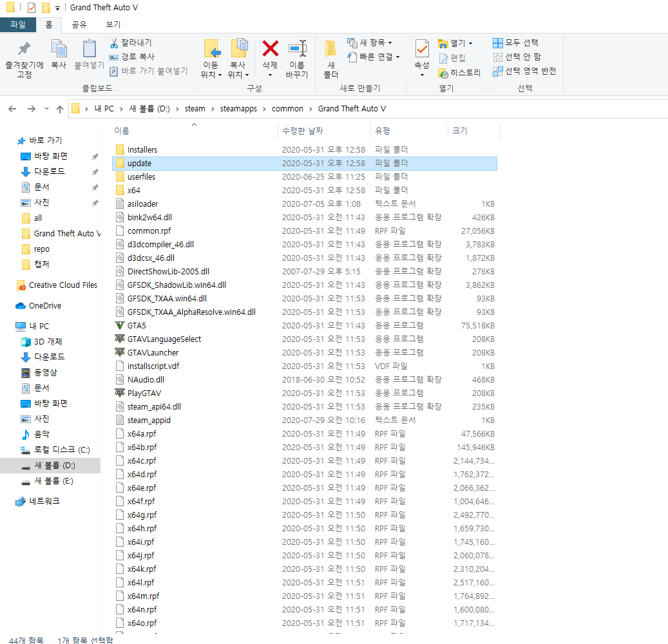Click the History (히스토리) icon
The height and width of the screenshot is (644, 668).
[x=443, y=73]
